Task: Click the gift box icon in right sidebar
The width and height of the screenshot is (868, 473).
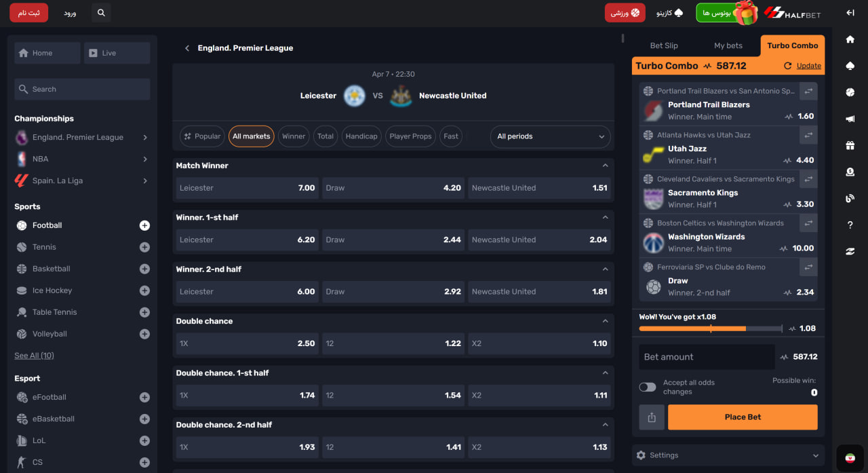Action: coord(850,145)
